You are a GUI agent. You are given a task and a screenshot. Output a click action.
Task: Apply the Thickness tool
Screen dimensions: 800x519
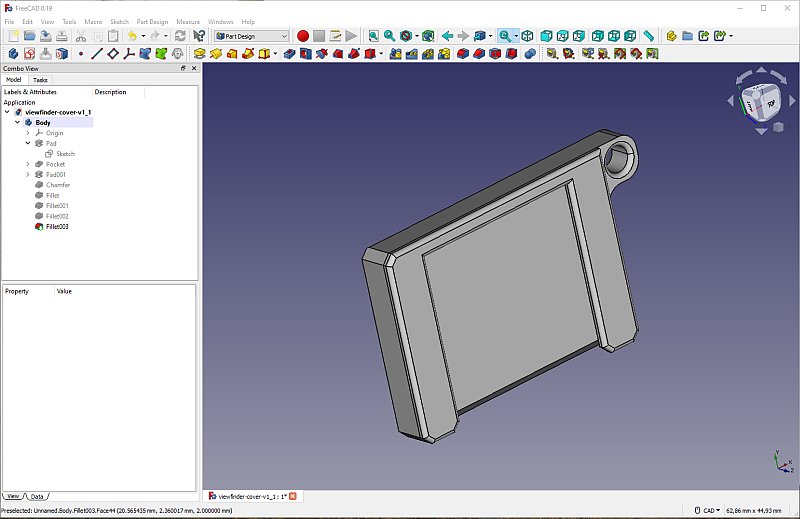tap(511, 54)
